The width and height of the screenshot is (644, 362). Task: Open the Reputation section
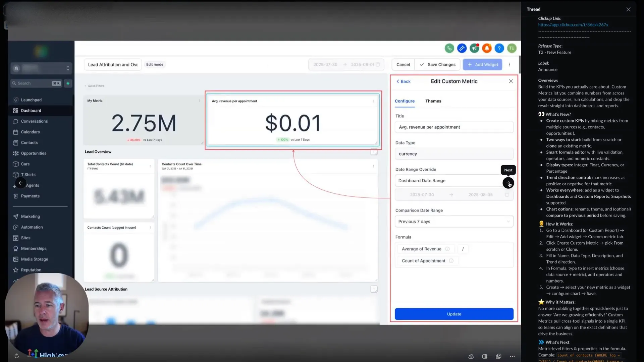(x=31, y=270)
